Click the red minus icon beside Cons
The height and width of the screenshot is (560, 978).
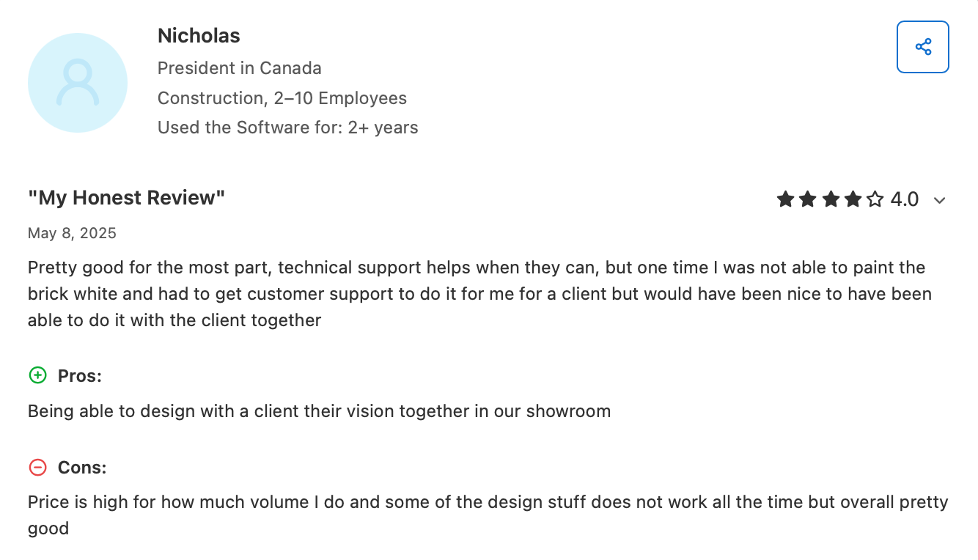tap(37, 467)
